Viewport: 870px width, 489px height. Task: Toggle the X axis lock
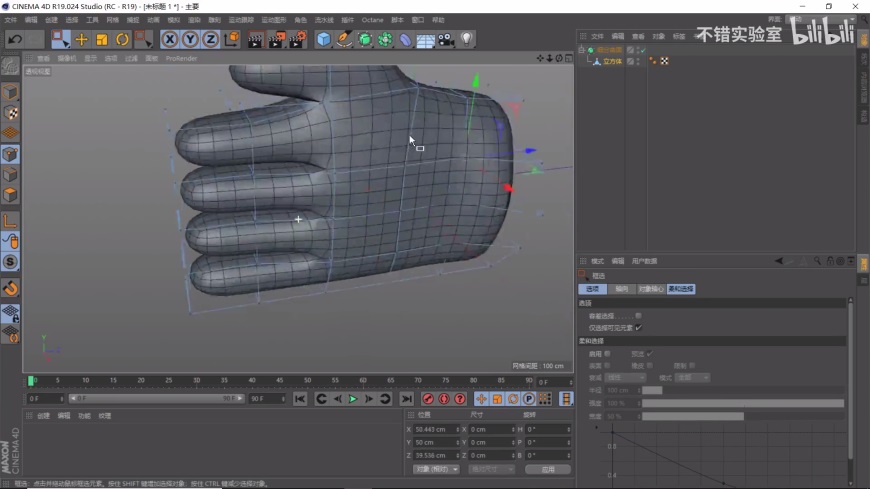pyautogui.click(x=170, y=39)
